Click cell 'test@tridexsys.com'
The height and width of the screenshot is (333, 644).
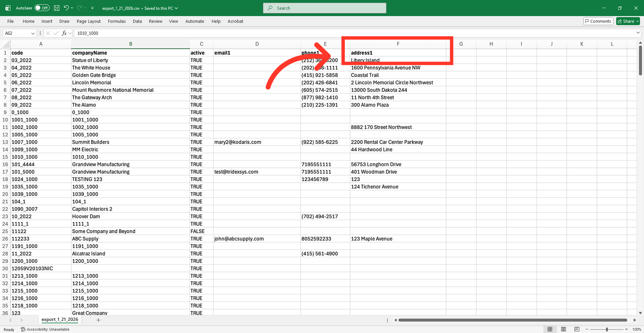[257, 172]
